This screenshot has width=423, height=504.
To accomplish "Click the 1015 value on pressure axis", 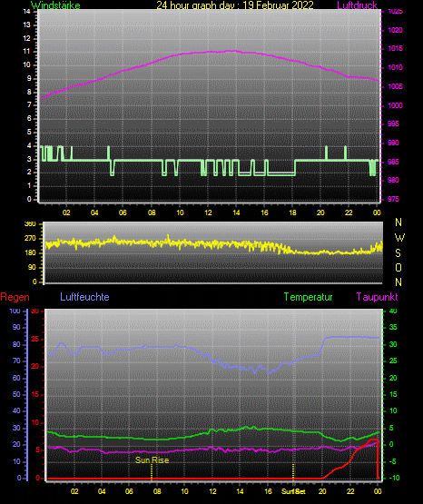I will 395,48.
